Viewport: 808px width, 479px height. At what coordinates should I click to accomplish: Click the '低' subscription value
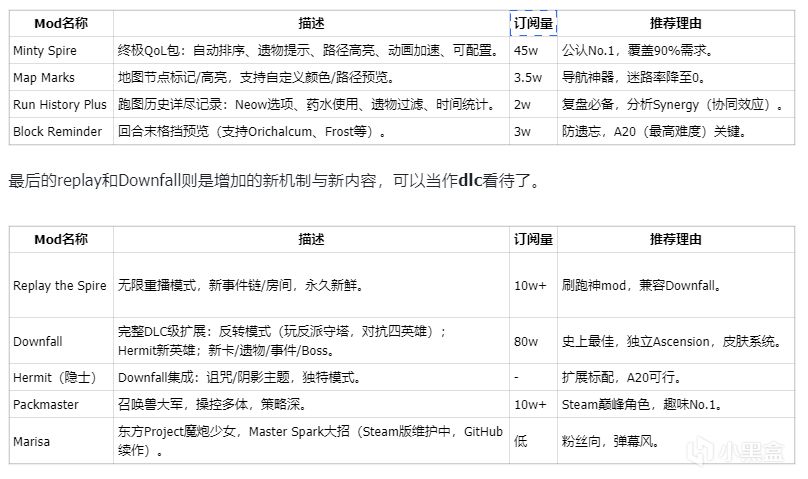533,441
